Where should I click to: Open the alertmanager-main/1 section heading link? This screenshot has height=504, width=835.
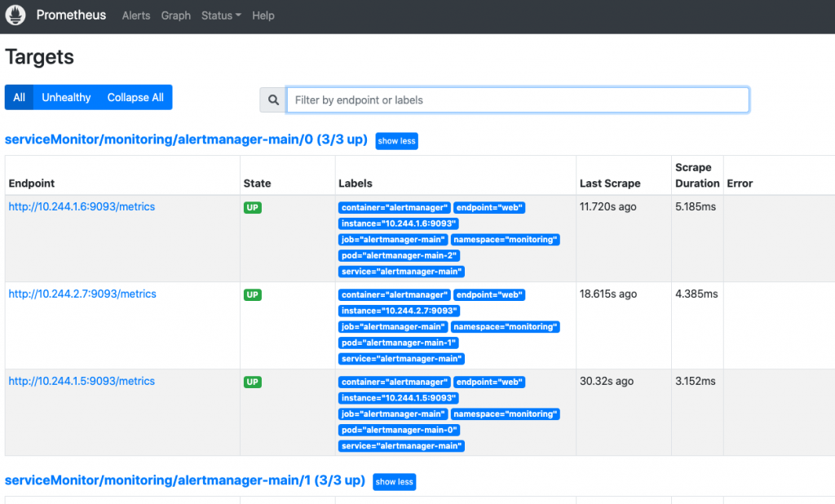click(x=185, y=480)
